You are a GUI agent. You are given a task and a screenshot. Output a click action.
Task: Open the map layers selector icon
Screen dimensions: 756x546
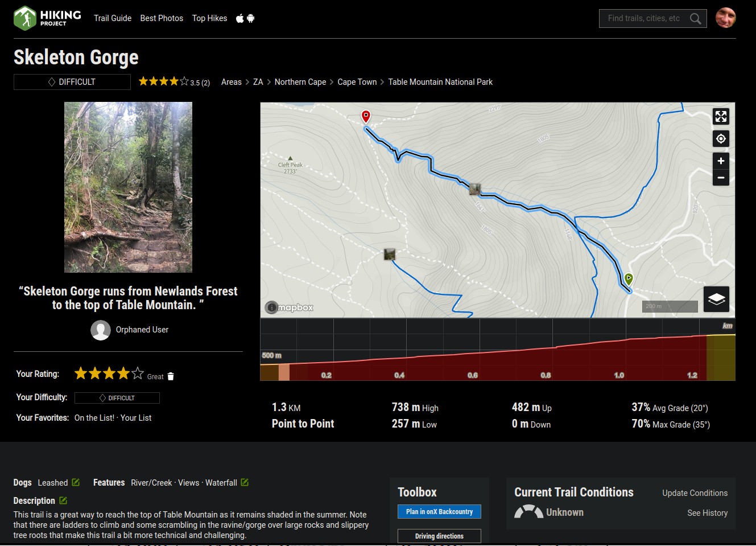(716, 299)
